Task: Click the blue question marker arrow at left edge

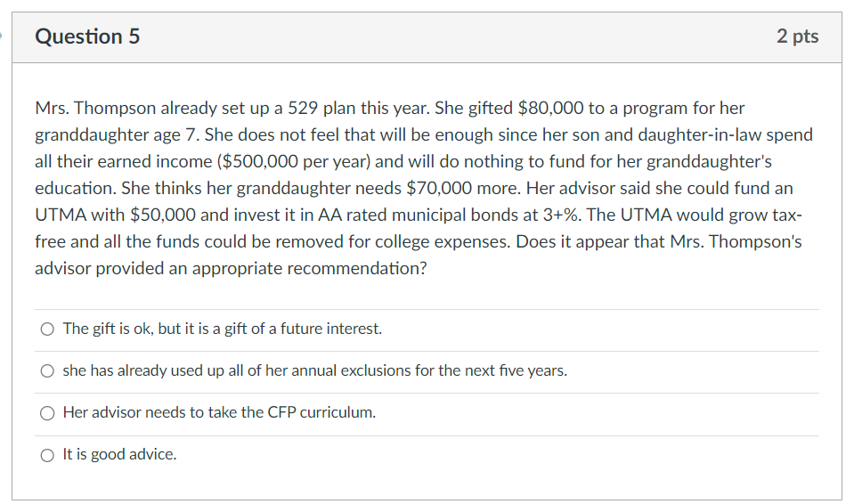Action: [x=3, y=37]
